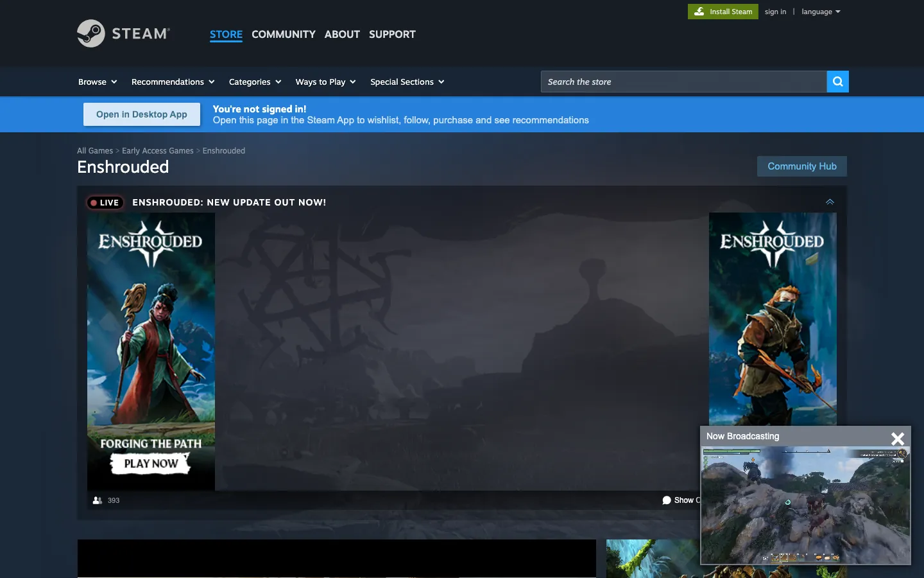Open the ABOUT menu tab
Image resolution: width=924 pixels, height=578 pixels.
point(342,34)
